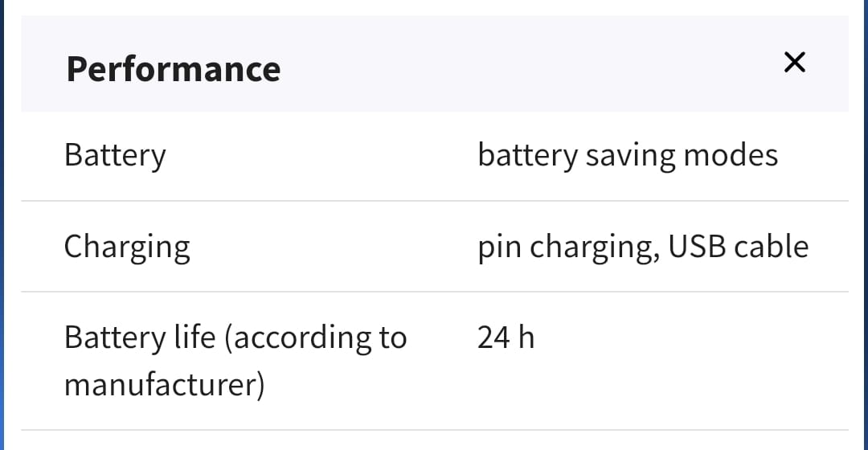The image size is (868, 450).
Task: Close the Performance section with the X
Action: 794,62
